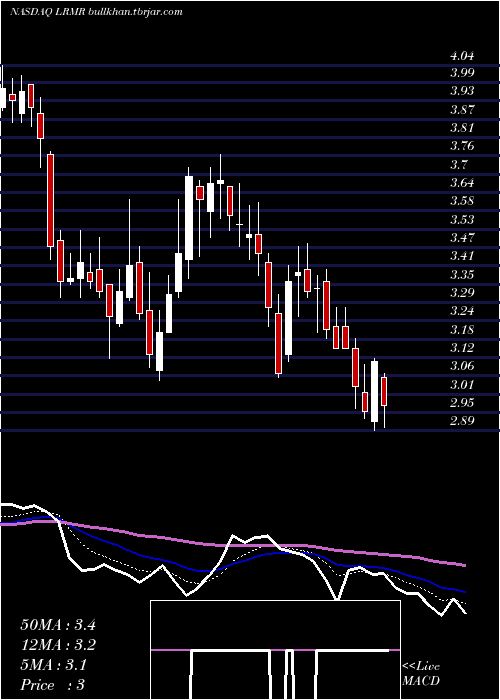Click the MACD histogram panel

[275, 650]
